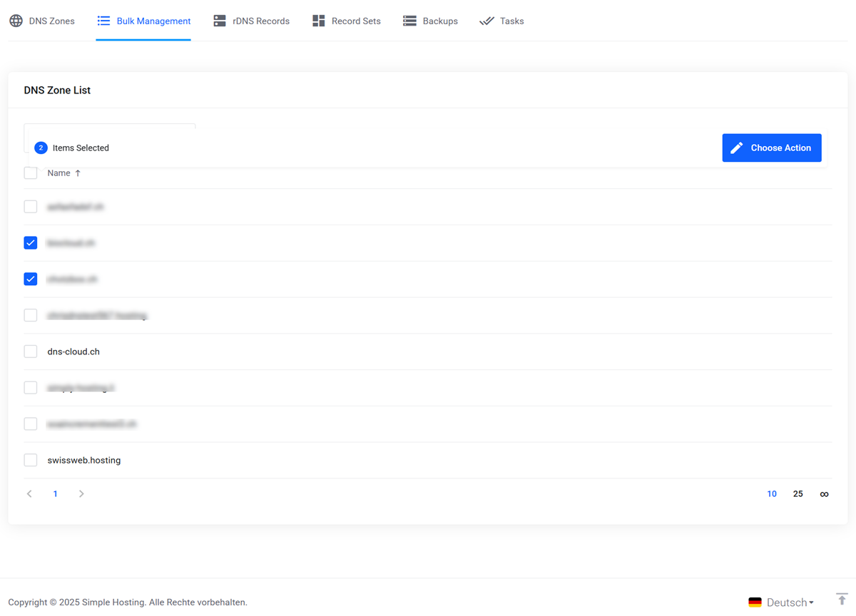Click the Choose Action button

point(772,148)
